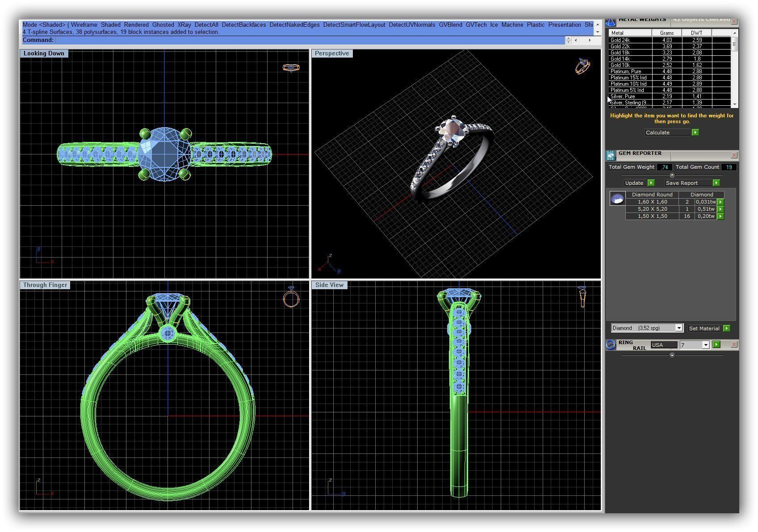Screen dimensions: 758x532
Task: Open the ring size 7 dropdown
Action: pyautogui.click(x=706, y=345)
